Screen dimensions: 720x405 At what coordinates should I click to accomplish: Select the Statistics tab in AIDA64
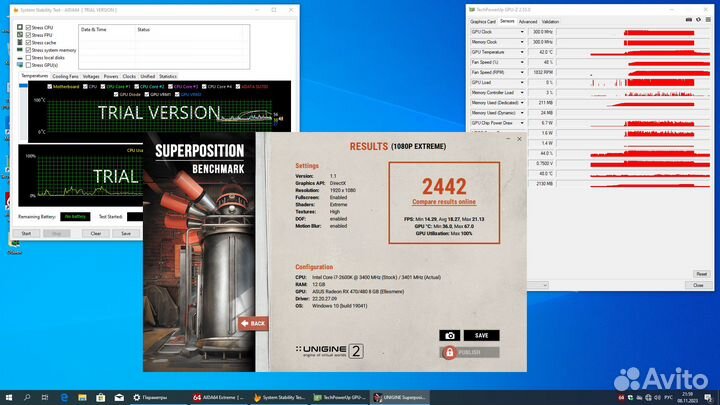pos(168,77)
